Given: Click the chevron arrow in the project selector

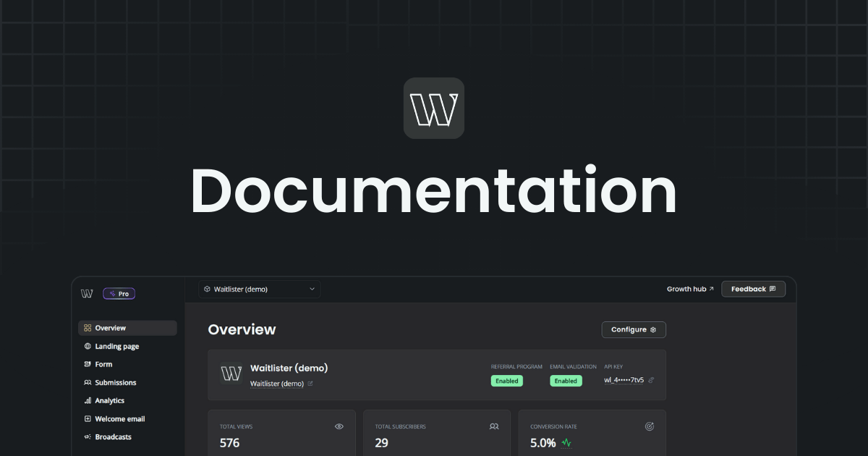Looking at the screenshot, I should 312,289.
